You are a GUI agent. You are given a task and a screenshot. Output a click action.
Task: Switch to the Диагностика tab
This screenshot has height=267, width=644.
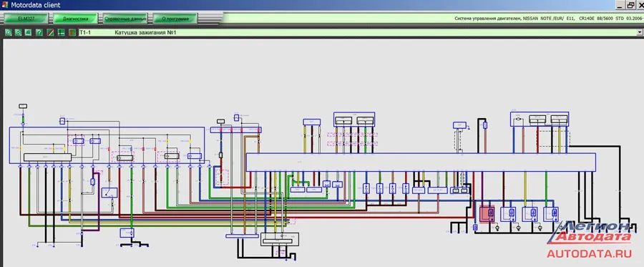75,19
